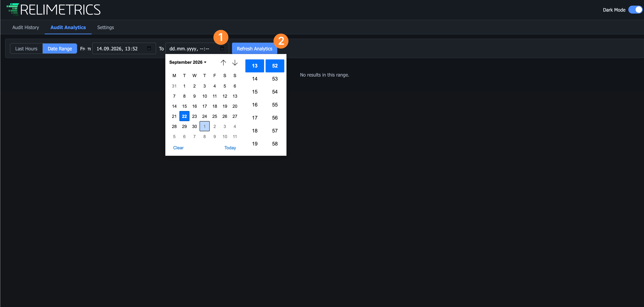Click the 'No results in this range.' message

(x=325, y=75)
